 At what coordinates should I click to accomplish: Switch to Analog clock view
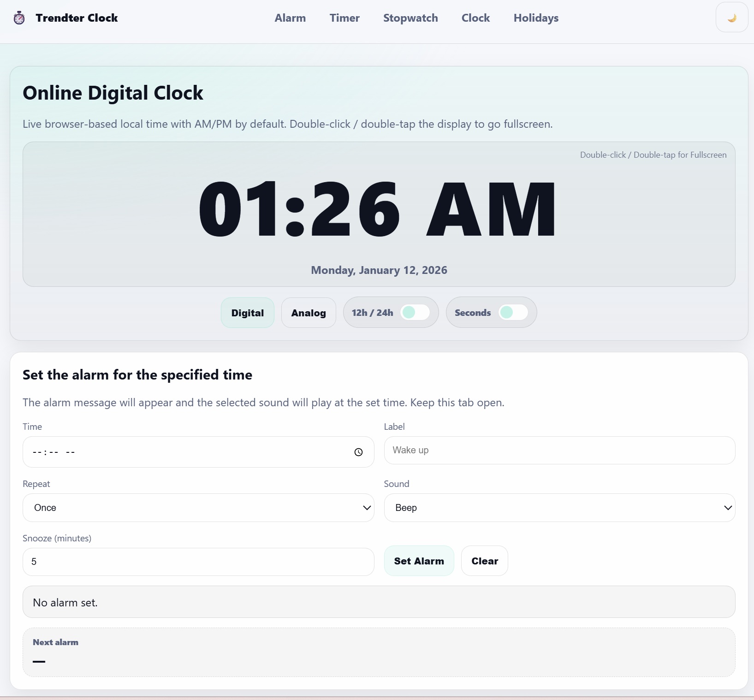(309, 313)
